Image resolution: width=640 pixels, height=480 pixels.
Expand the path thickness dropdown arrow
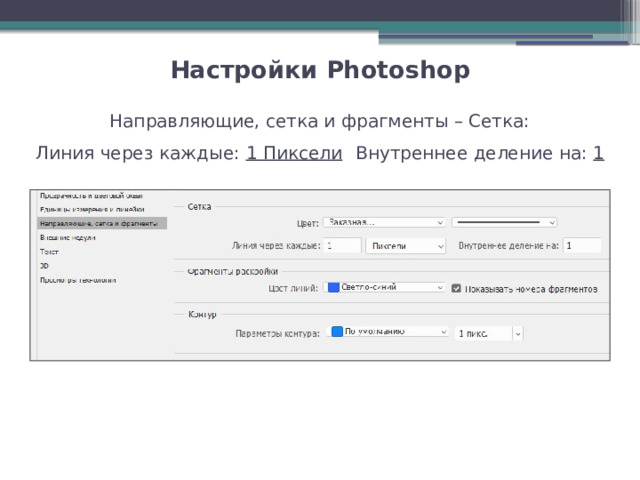pyautogui.click(x=518, y=333)
